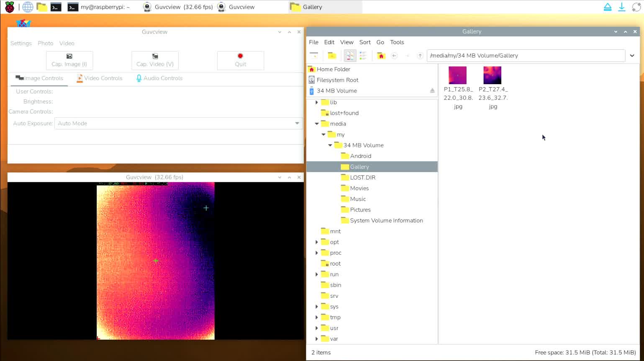Click the home folder toolbar icon
644x361 pixels.
(x=381, y=56)
